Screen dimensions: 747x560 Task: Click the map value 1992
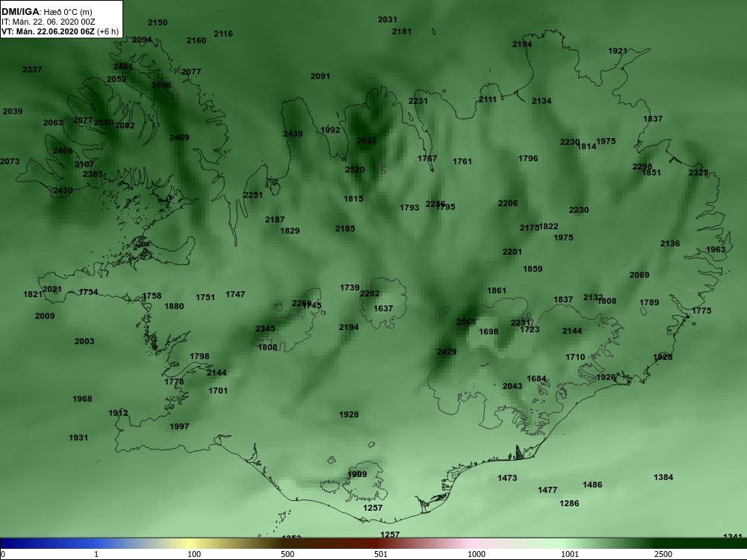pos(330,130)
